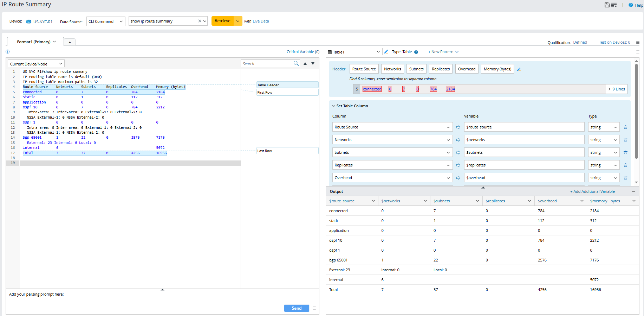This screenshot has width=644, height=316.
Task: Click the add-to-list icon beside save
Action: pyautogui.click(x=614, y=5)
